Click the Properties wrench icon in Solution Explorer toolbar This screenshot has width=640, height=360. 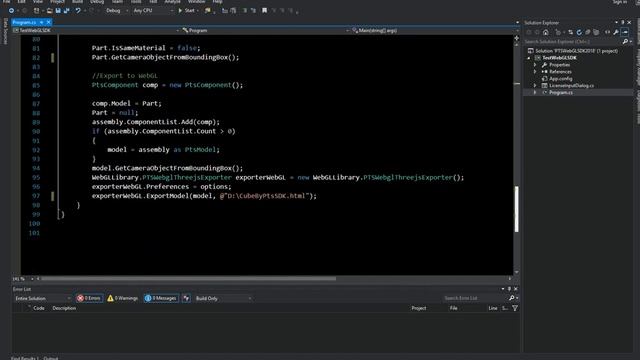coord(616,32)
